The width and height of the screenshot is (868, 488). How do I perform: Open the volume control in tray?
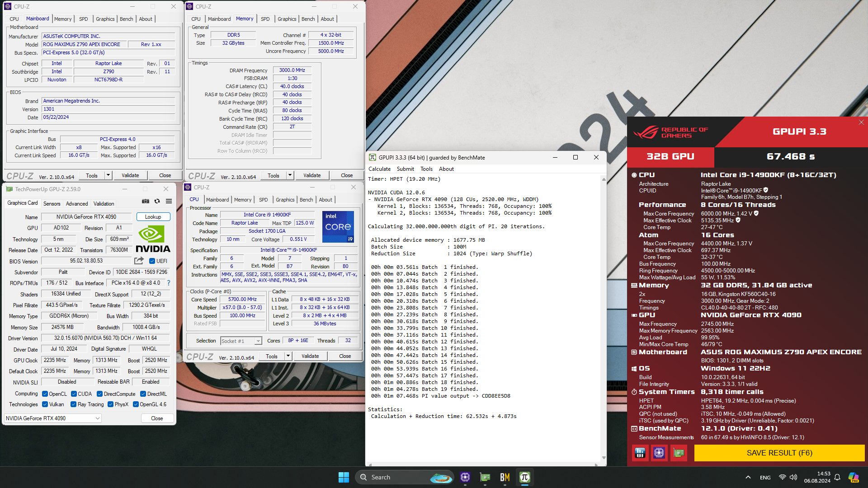793,477
